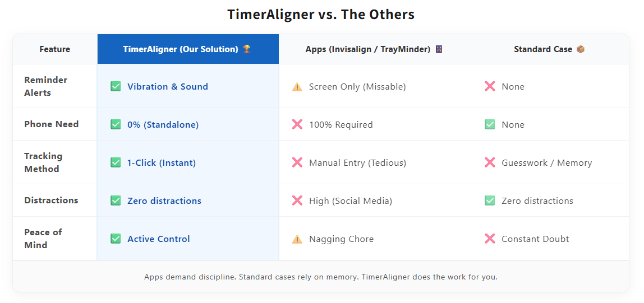Click red X beside Manual Entry (Tedious)
This screenshot has height=303, width=644.
pos(297,162)
